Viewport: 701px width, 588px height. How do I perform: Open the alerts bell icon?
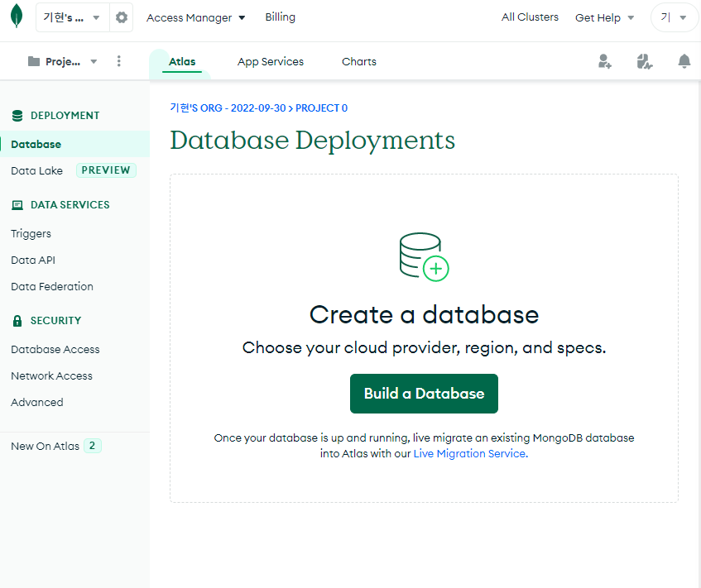(684, 61)
